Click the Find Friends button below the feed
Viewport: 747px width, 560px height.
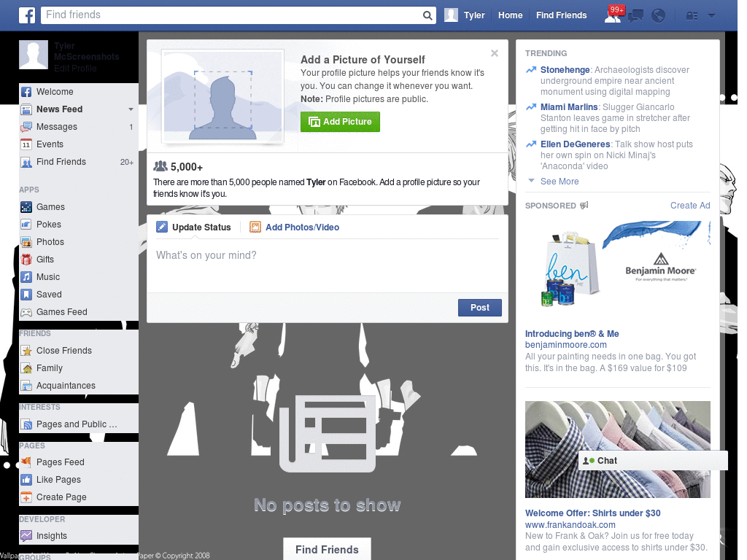click(x=327, y=549)
